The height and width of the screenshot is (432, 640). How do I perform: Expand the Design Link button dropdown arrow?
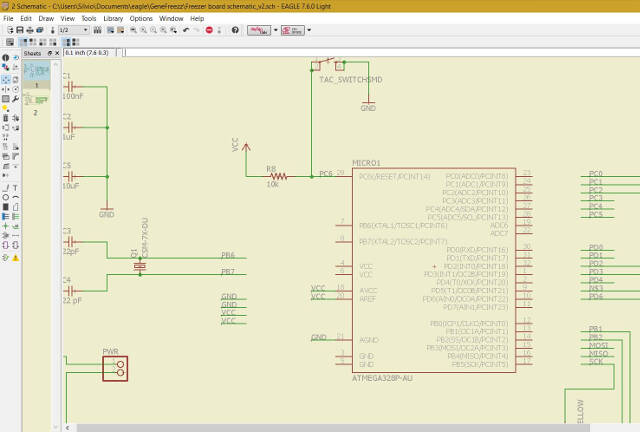(x=274, y=30)
